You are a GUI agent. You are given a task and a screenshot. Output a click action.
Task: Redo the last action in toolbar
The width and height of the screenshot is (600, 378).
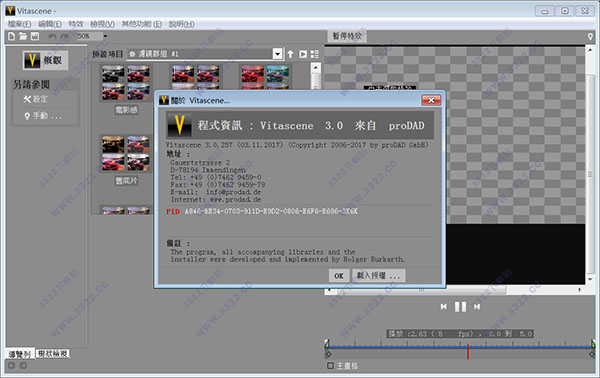point(64,36)
